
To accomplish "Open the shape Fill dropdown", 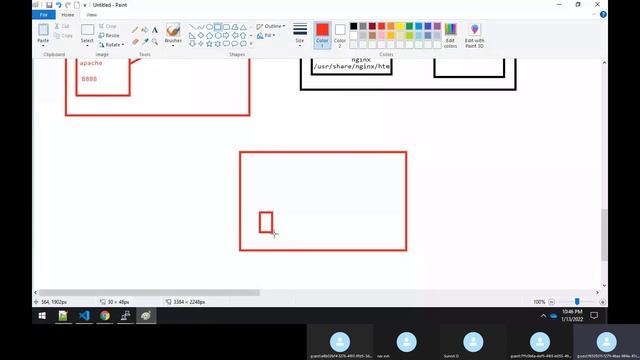I will 266,36.
